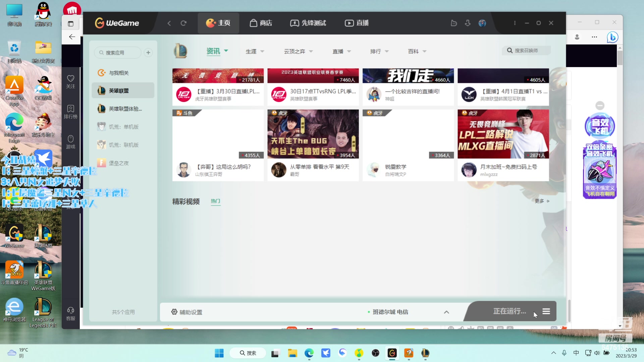Click 月末加班~免费扫码上号 stream title
Screen dimensions: 644x362
(508, 167)
